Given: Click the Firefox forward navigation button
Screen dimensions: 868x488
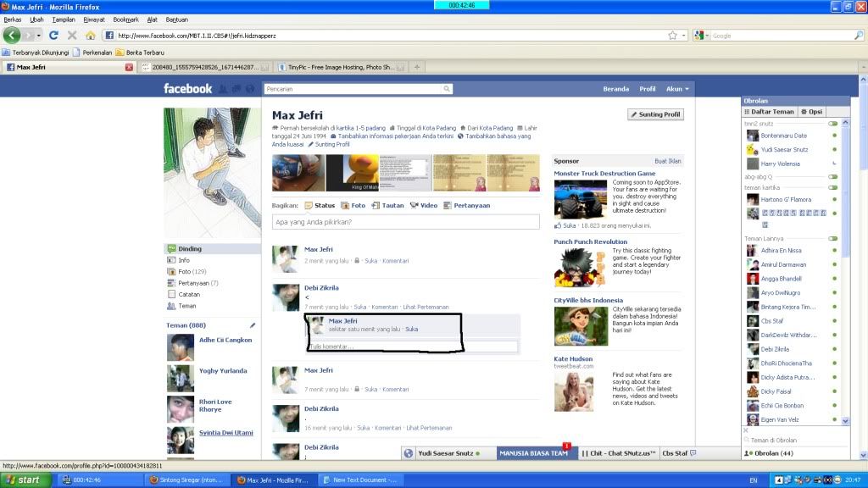Looking at the screenshot, I should (28, 36).
